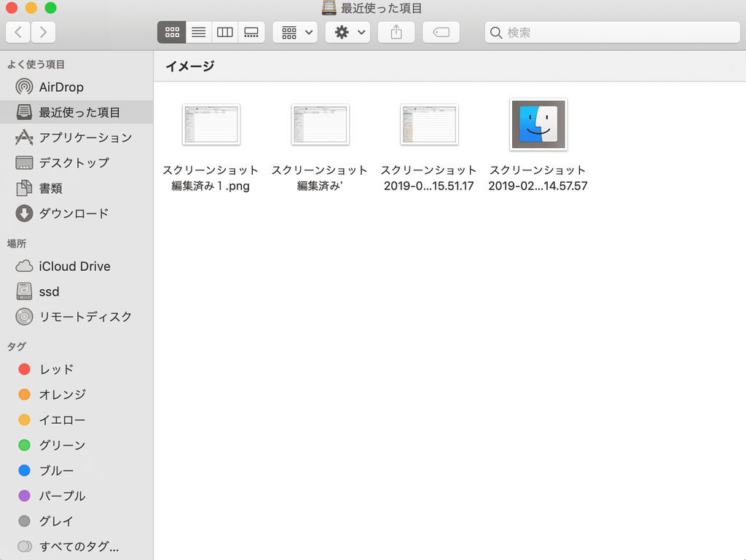Filter by the グリーン tag label
The height and width of the screenshot is (560, 746).
(x=63, y=445)
